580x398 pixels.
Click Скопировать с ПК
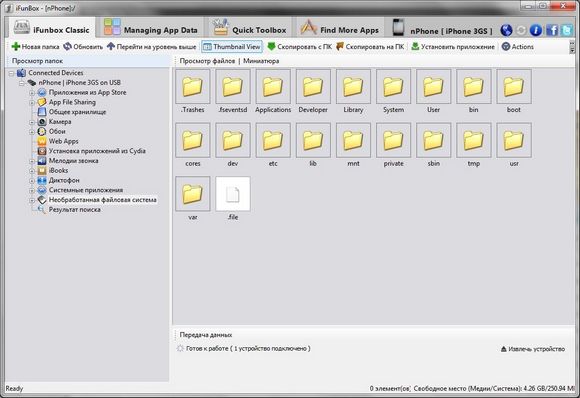pyautogui.click(x=300, y=47)
